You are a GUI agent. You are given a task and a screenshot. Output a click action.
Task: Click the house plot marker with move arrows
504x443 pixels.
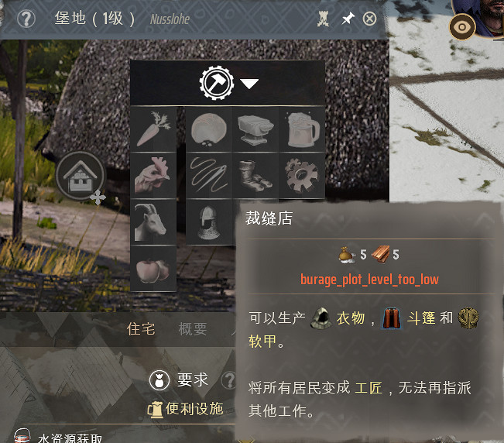[x=81, y=176]
